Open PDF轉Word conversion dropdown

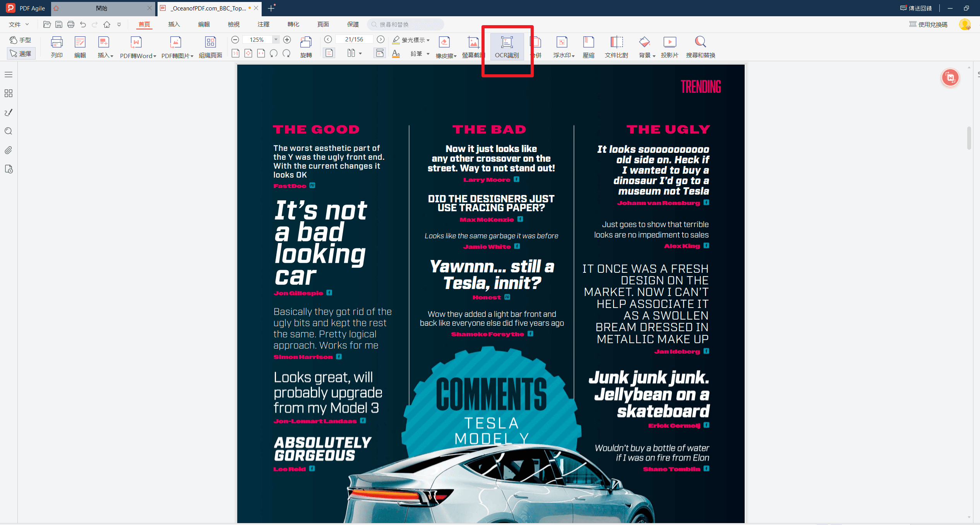click(x=138, y=47)
